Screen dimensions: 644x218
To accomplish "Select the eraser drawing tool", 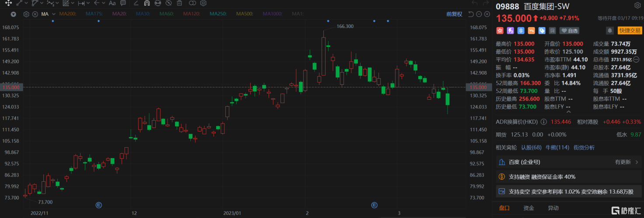I will pos(136,3).
